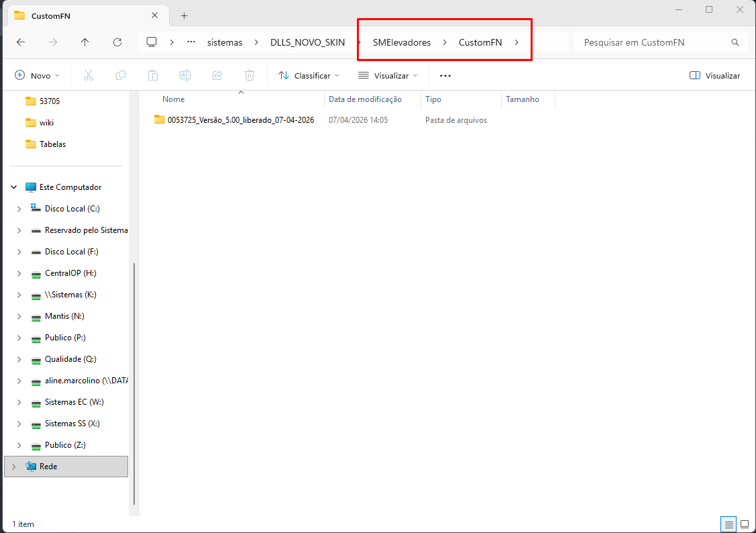Image resolution: width=756 pixels, height=533 pixels.
Task: Click the Share icon in toolbar
Action: tap(217, 76)
